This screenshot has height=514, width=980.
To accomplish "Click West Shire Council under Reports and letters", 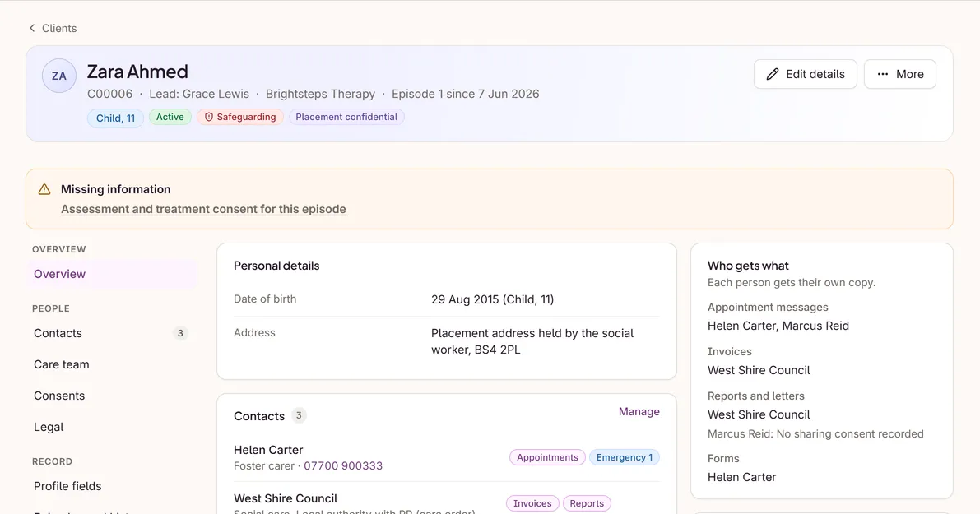I will pyautogui.click(x=759, y=414).
